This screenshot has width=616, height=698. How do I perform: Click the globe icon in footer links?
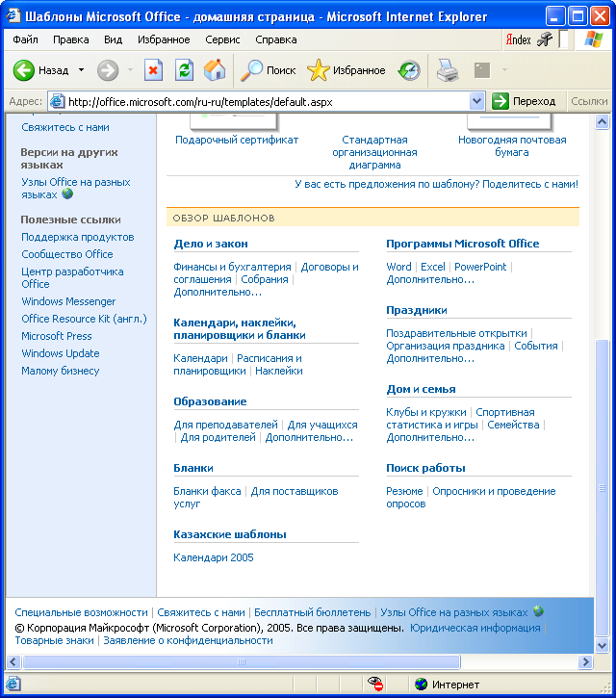pyautogui.click(x=538, y=611)
